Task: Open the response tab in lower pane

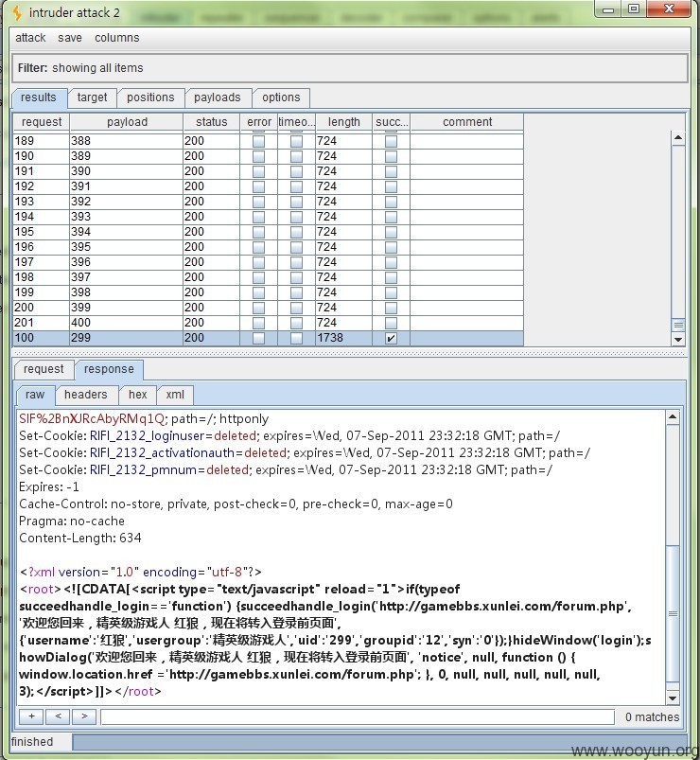Action: click(109, 369)
